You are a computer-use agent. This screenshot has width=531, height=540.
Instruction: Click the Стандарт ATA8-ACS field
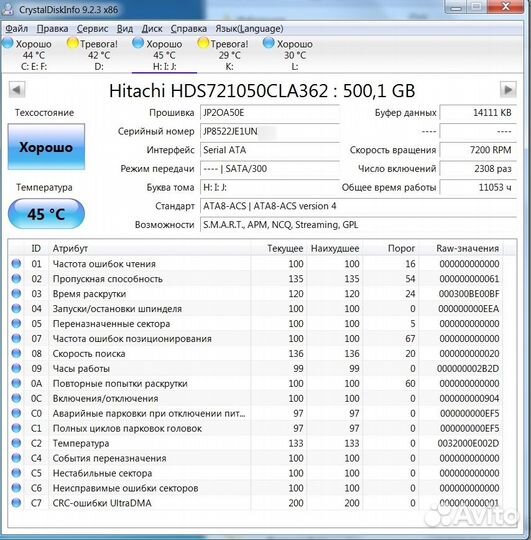tap(358, 206)
